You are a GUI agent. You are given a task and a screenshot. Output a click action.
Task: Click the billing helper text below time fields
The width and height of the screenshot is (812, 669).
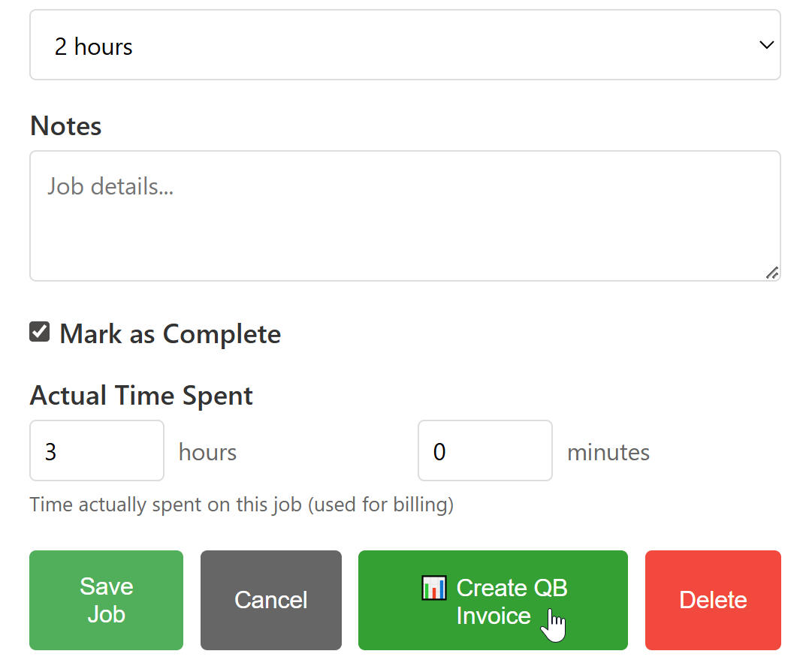241,505
